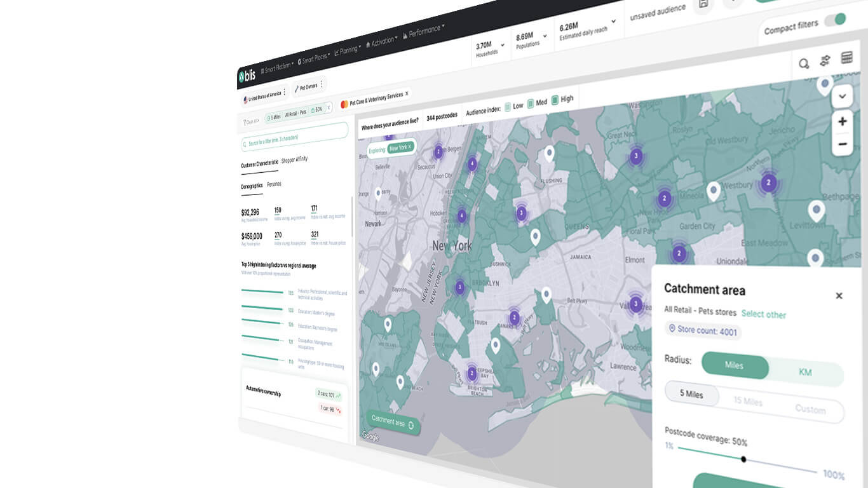This screenshot has width=868, height=488.
Task: Click cluster marker 2 near Bergen
Action: point(438,152)
